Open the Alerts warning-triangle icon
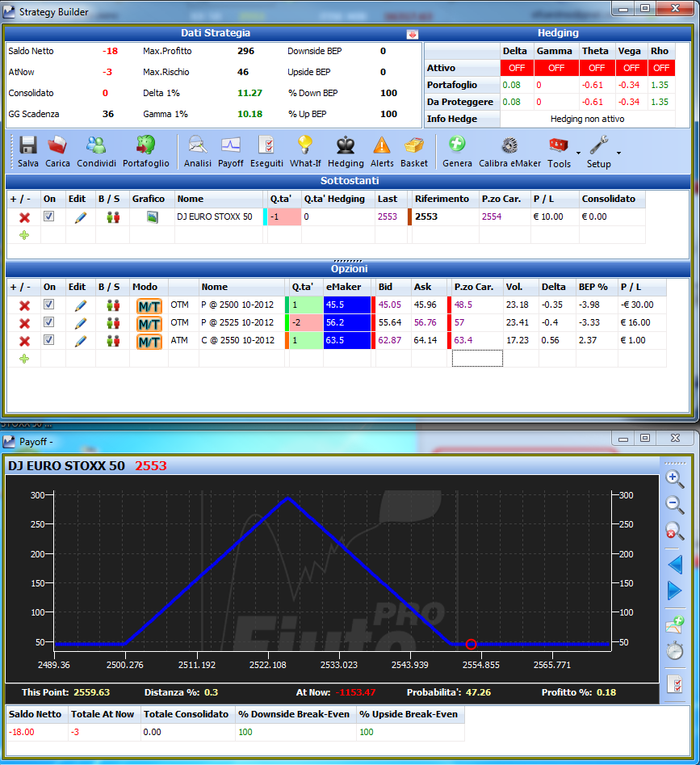Image resolution: width=700 pixels, height=765 pixels. pos(382,152)
